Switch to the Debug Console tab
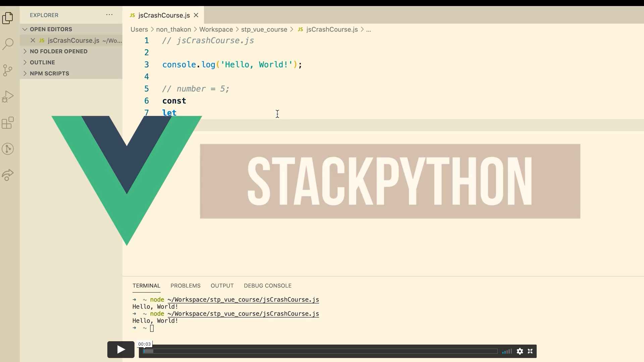This screenshot has height=362, width=644. (268, 286)
